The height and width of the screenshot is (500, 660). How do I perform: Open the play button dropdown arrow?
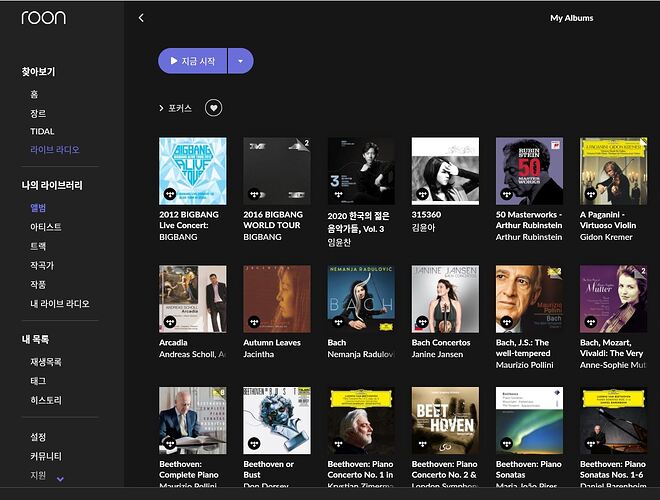point(240,61)
